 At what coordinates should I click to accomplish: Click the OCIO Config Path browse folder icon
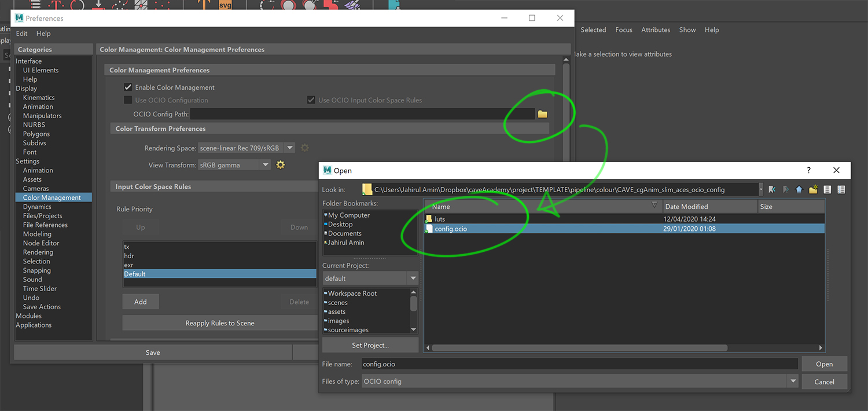coord(542,114)
